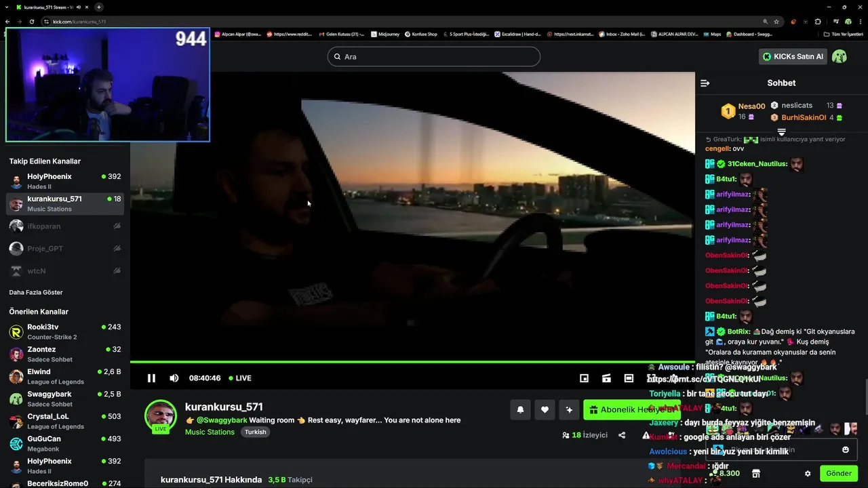
Task: Open HolyPhoenix followed channel playing Hades II
Action: coord(65,181)
